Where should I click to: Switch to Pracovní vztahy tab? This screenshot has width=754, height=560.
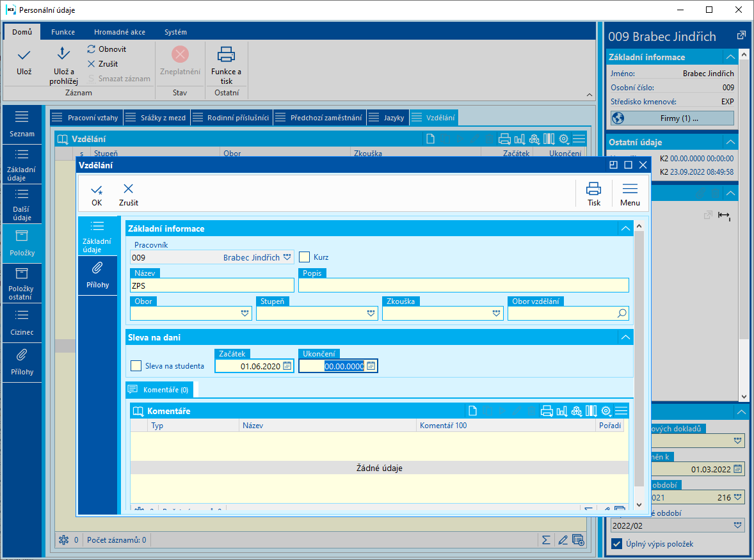click(86, 118)
